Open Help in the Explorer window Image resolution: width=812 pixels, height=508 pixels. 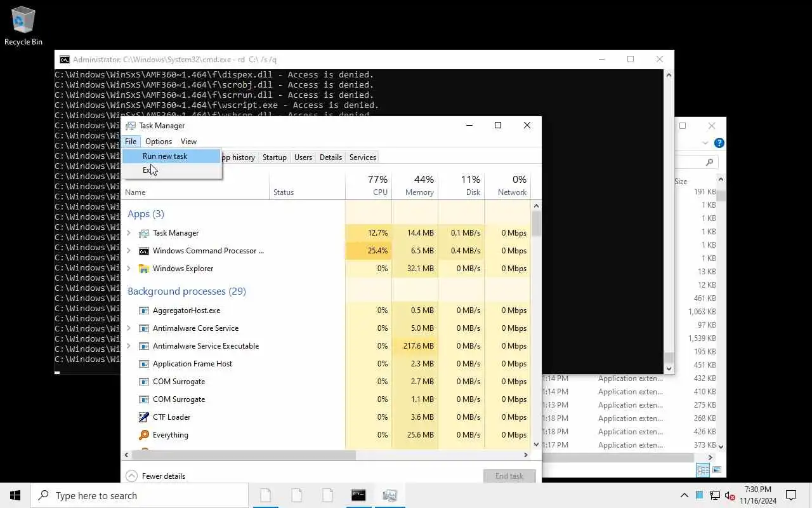pyautogui.click(x=719, y=143)
